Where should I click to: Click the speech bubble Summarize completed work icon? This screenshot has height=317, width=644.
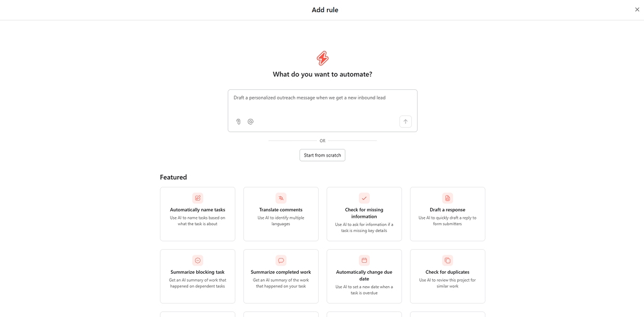(281, 260)
